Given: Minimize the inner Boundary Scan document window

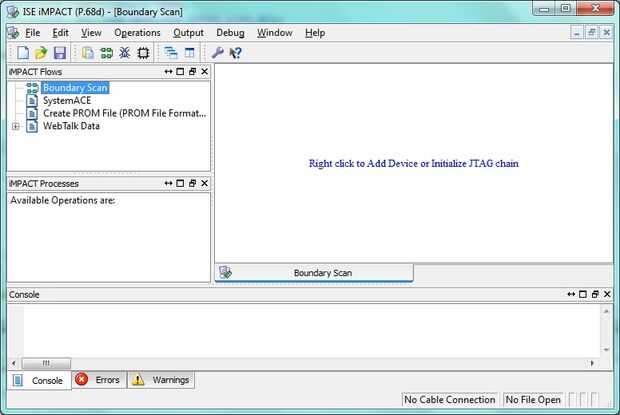Looking at the screenshot, I should [577, 33].
